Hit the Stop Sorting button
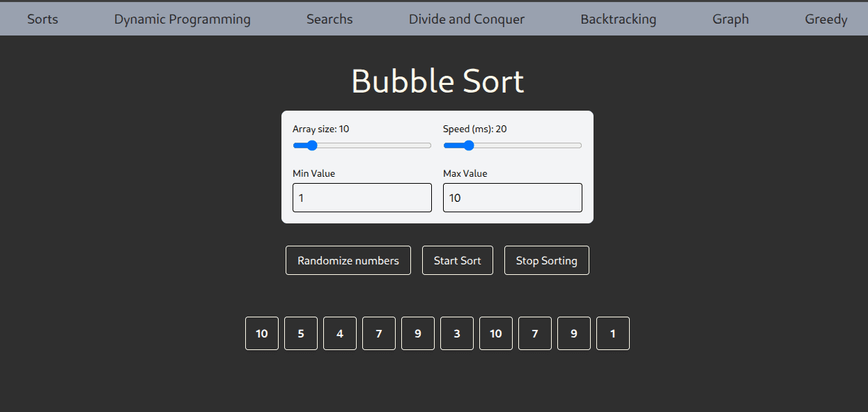Viewport: 868px width, 412px height. [546, 260]
